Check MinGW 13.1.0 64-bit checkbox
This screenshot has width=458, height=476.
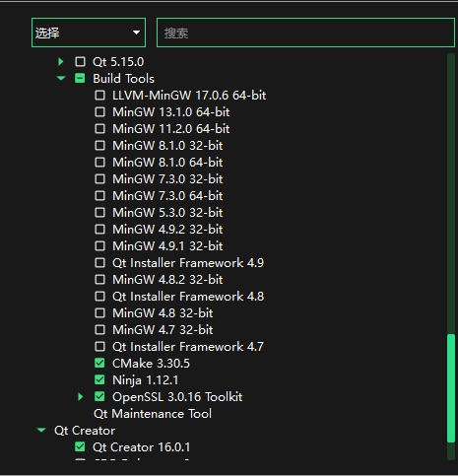click(99, 111)
